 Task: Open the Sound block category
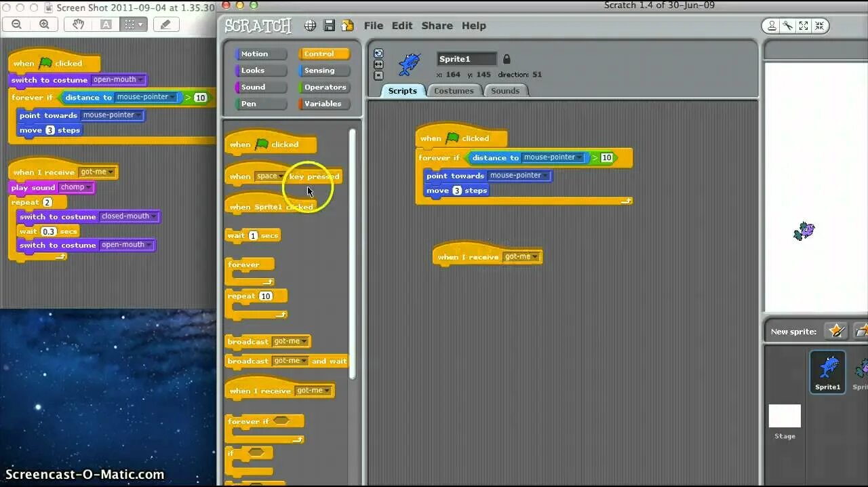261,87
